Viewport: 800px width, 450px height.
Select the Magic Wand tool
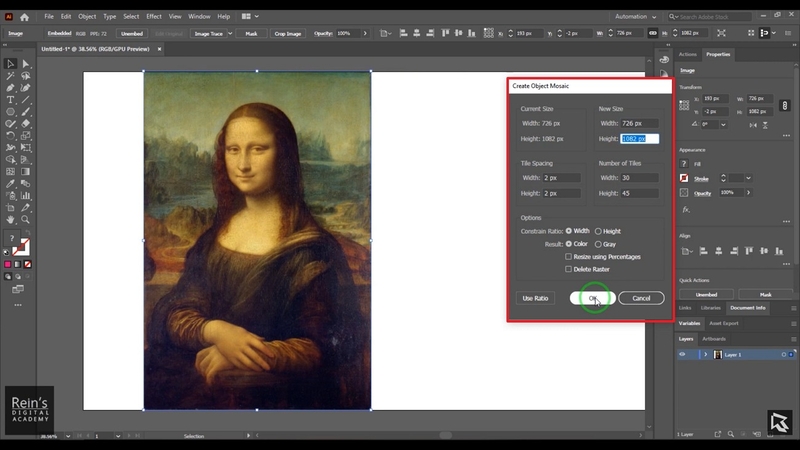[10, 76]
